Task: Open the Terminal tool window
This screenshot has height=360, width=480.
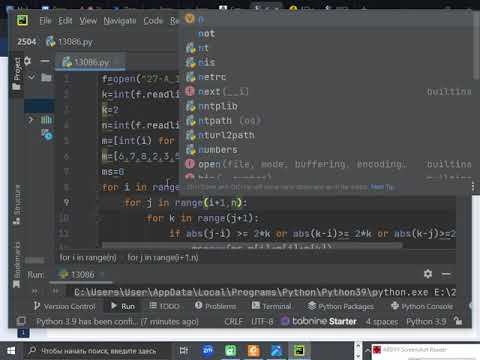Action: (271, 306)
